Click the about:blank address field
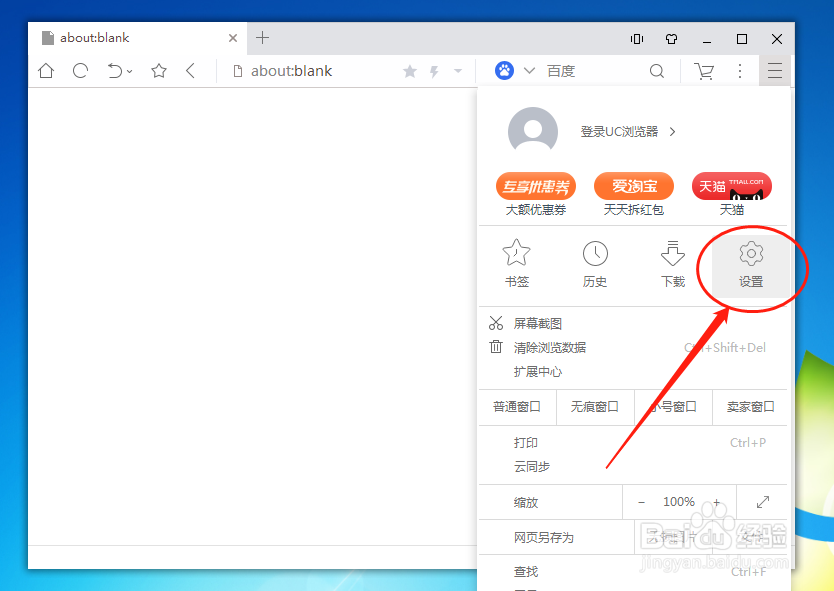834x591 pixels. coord(316,71)
